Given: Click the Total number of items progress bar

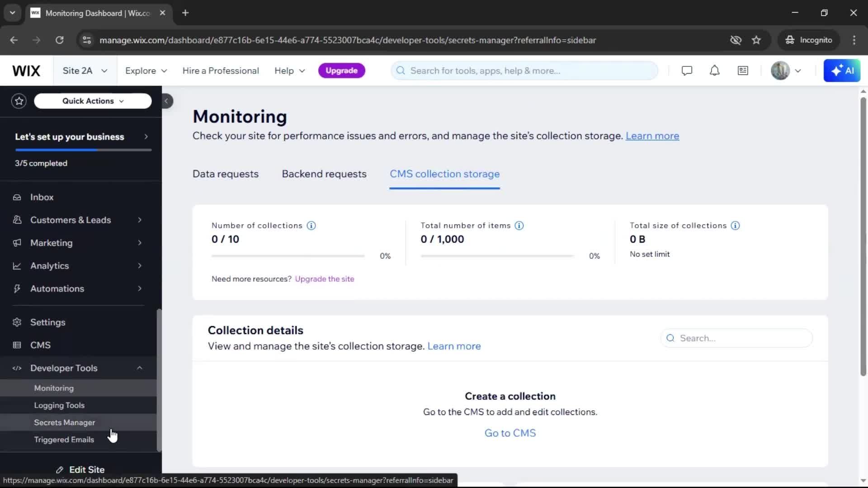Looking at the screenshot, I should [497, 256].
